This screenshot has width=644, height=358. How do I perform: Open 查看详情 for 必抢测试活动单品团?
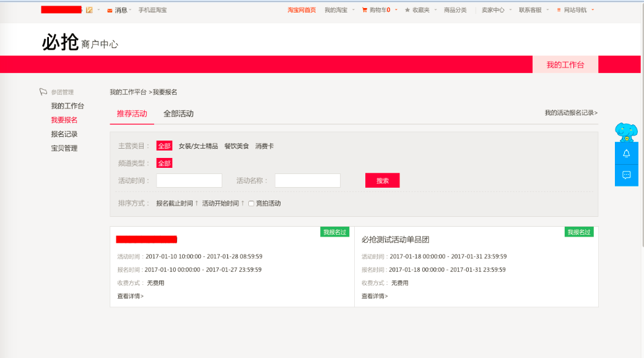(x=375, y=296)
